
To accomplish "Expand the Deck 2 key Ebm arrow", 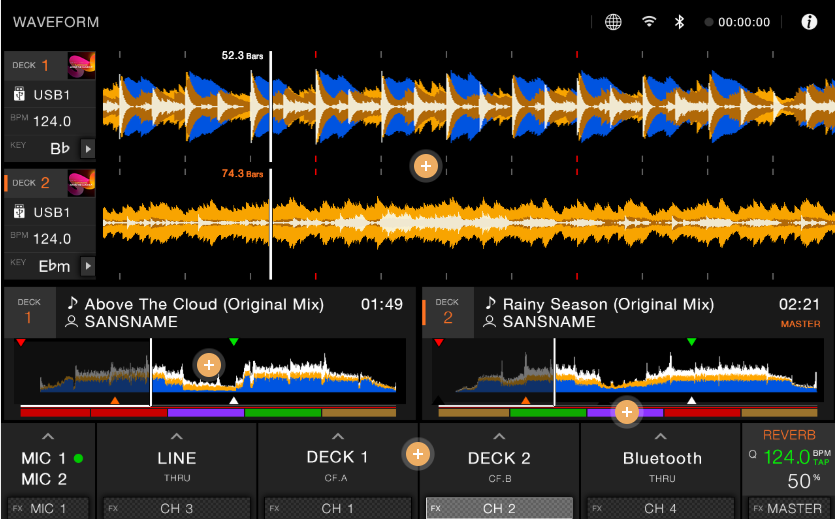I will (x=88, y=266).
